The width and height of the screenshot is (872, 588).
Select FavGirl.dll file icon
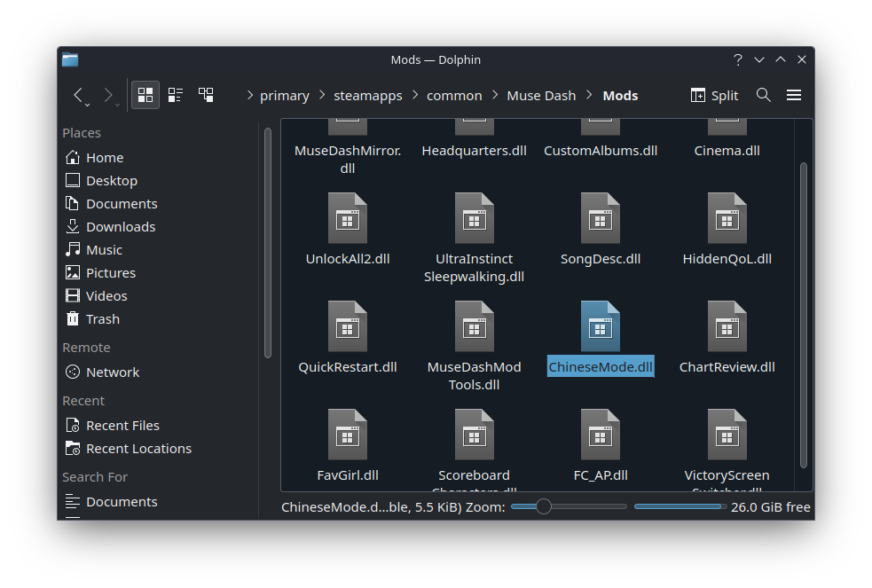pyautogui.click(x=348, y=435)
